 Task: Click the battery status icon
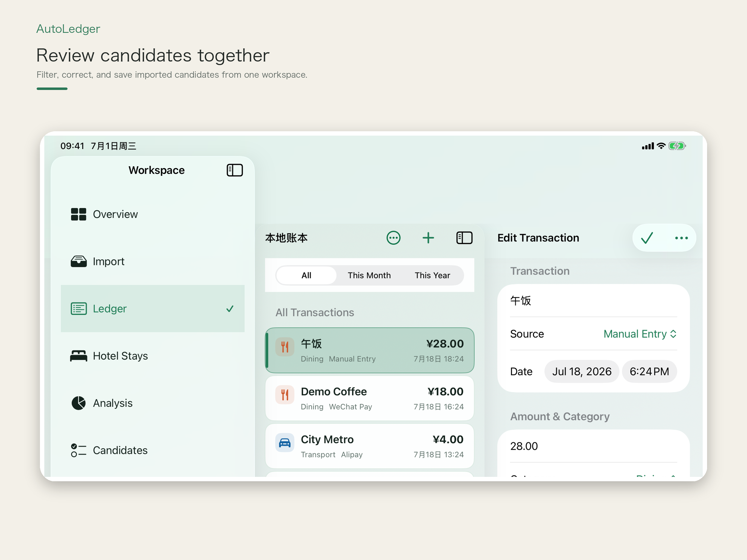tap(677, 146)
